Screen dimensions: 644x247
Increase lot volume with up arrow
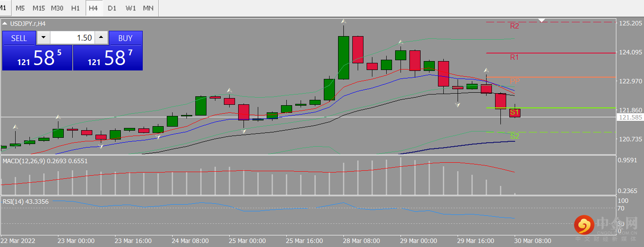point(102,38)
